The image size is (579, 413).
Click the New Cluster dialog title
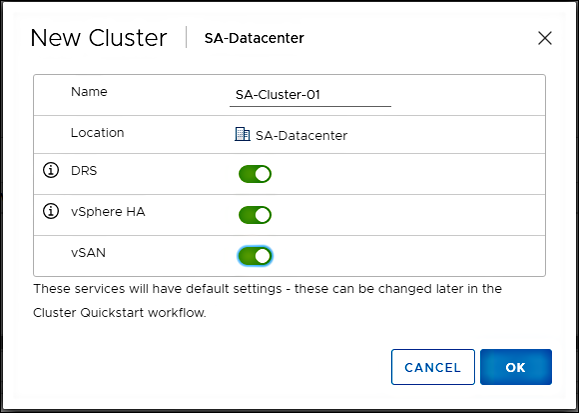pos(99,38)
